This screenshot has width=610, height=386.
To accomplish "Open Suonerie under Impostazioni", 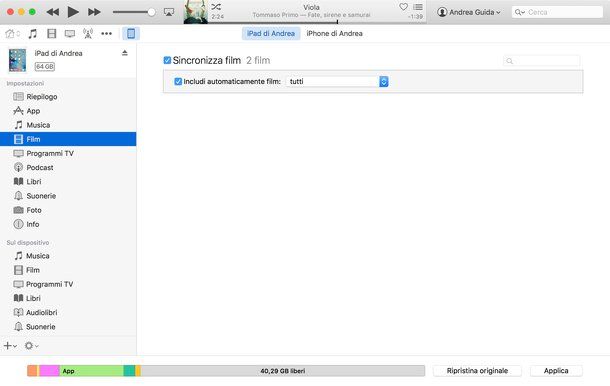I will (68, 196).
